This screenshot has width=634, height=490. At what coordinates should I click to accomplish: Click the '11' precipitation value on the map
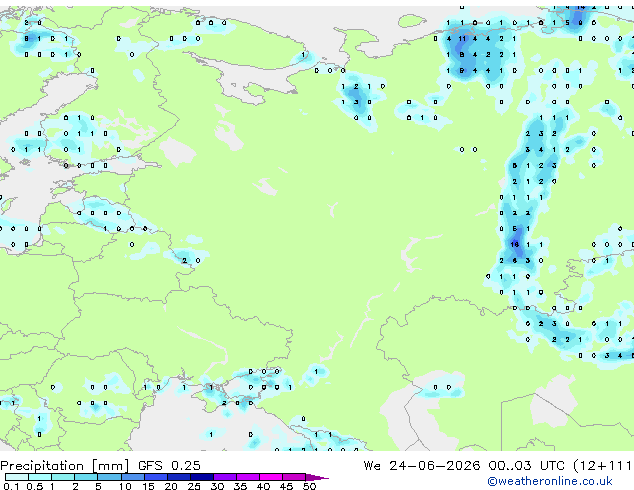(462, 39)
